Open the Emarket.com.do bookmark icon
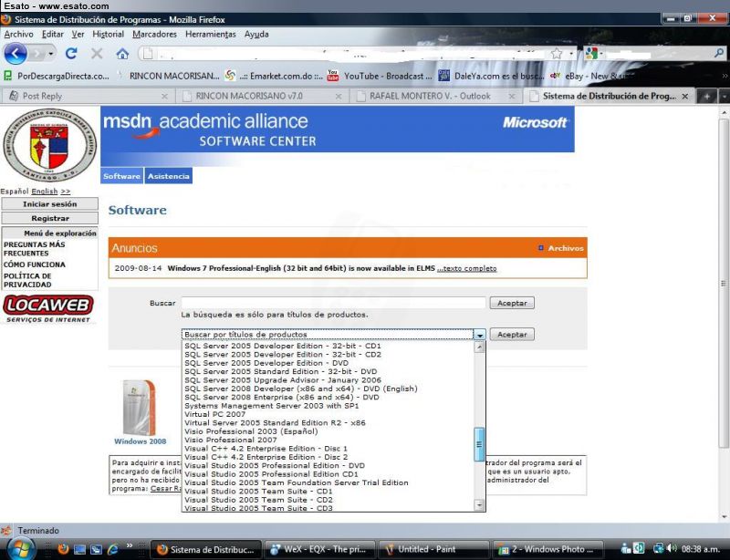 coord(230,76)
